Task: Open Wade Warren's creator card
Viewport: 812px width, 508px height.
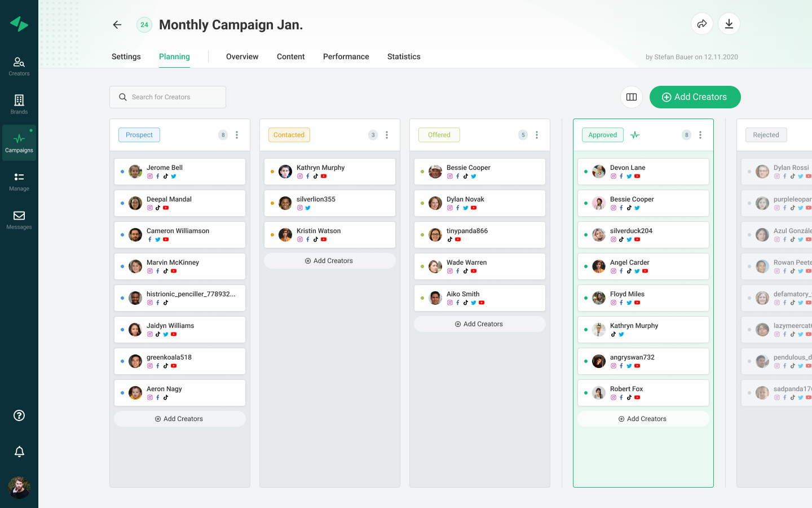Action: coord(480,266)
